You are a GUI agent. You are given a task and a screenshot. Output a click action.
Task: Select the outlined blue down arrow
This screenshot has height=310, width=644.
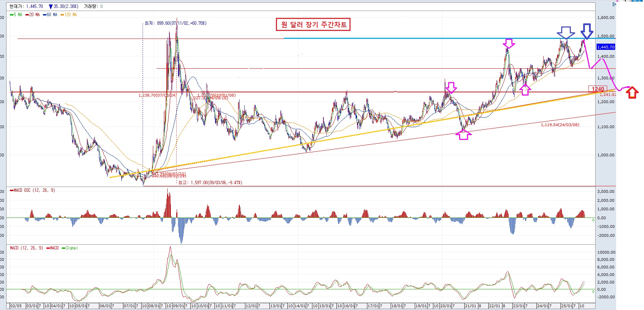coord(566,33)
